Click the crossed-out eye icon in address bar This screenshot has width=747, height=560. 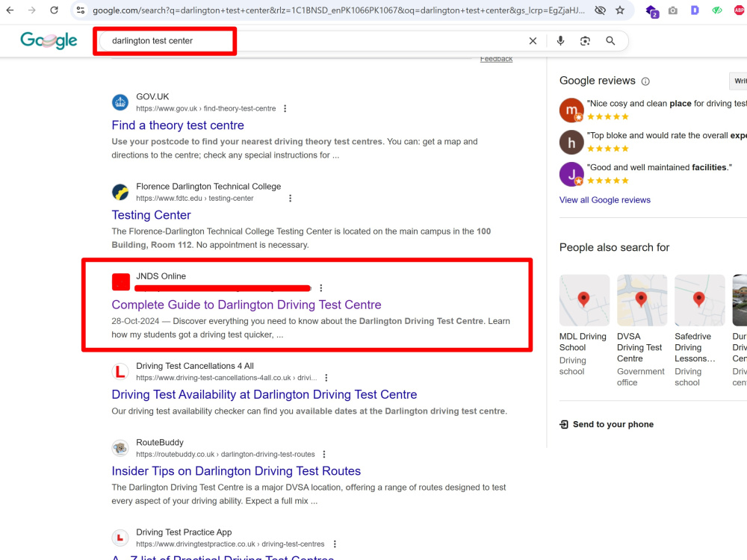click(x=600, y=10)
